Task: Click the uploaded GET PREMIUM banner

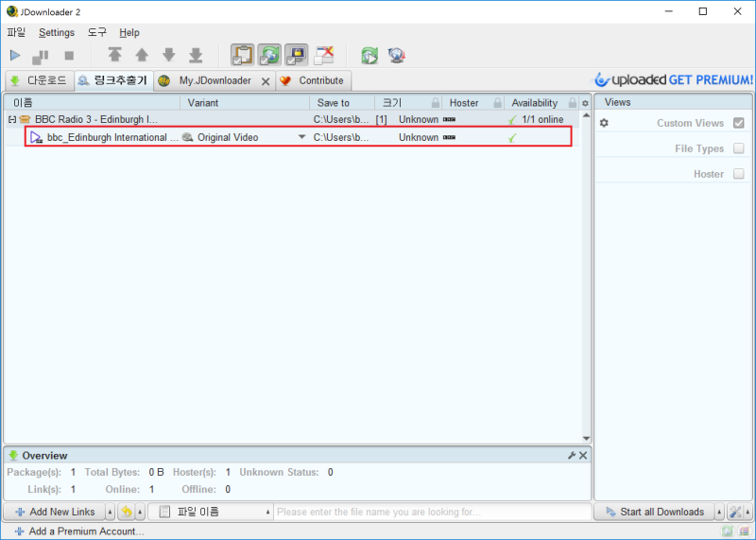Action: [673, 79]
